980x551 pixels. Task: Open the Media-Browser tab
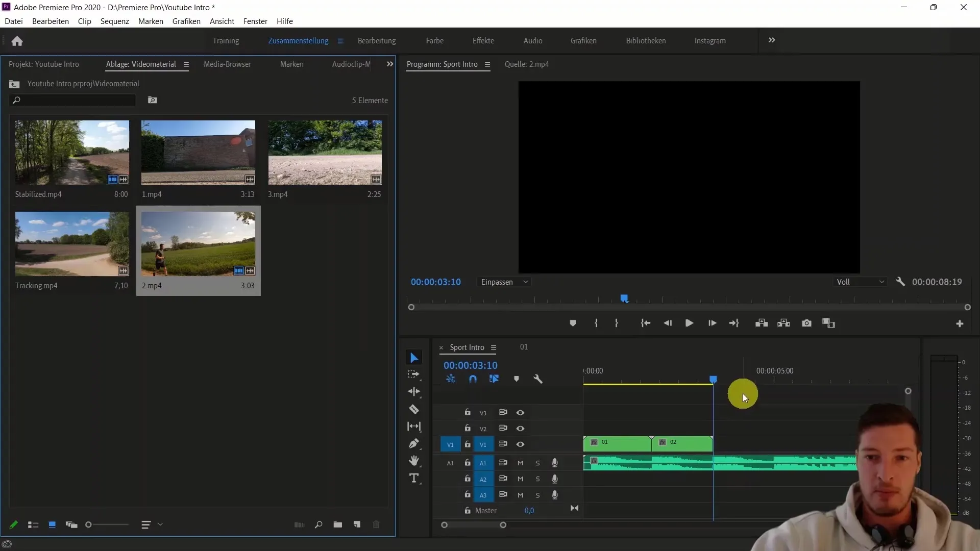click(227, 64)
